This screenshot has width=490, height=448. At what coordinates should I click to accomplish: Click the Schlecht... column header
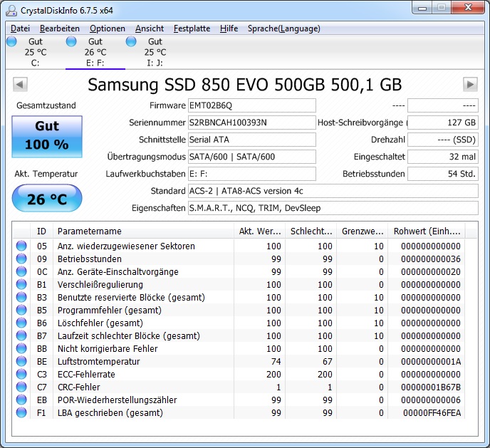pyautogui.click(x=311, y=231)
